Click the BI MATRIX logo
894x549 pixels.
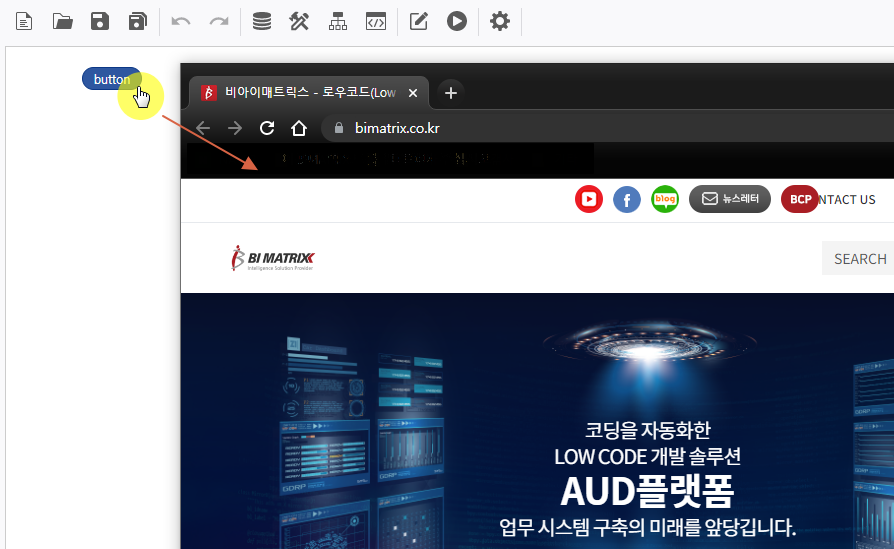click(273, 258)
